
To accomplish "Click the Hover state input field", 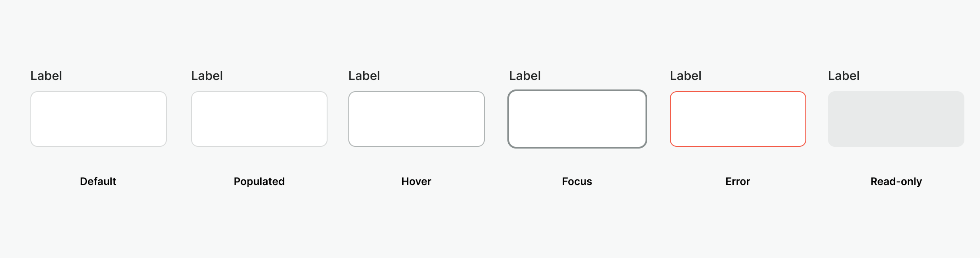I will (417, 119).
